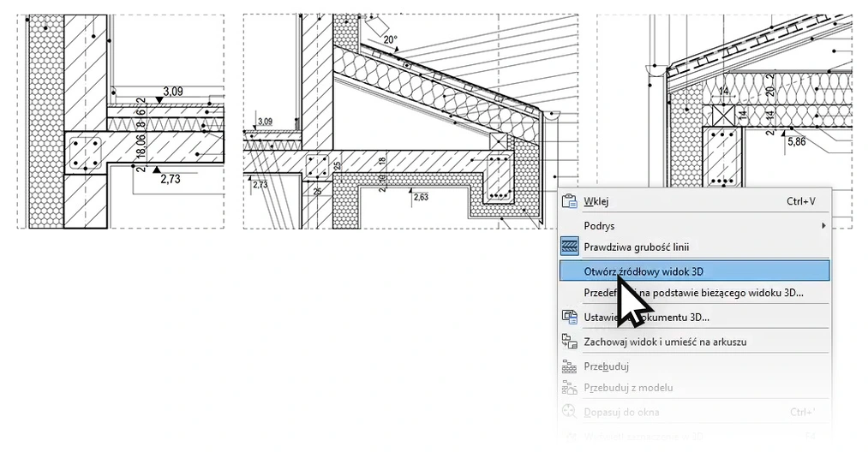Click the 2,73 level dimension in left detail
The width and height of the screenshot is (868, 458).
[x=171, y=179]
